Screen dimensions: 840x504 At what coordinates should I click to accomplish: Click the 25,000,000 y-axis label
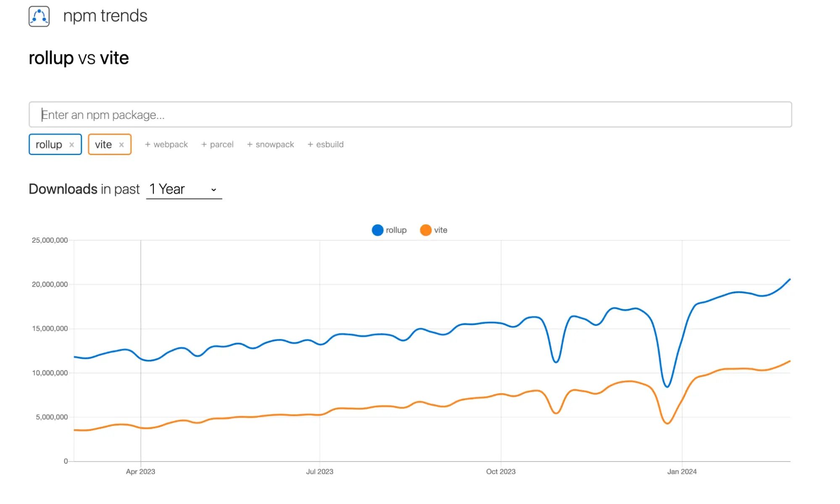click(50, 240)
